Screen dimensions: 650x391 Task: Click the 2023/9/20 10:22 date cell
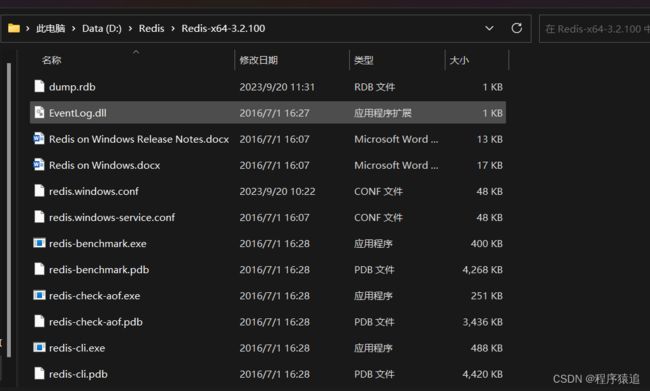coord(277,191)
